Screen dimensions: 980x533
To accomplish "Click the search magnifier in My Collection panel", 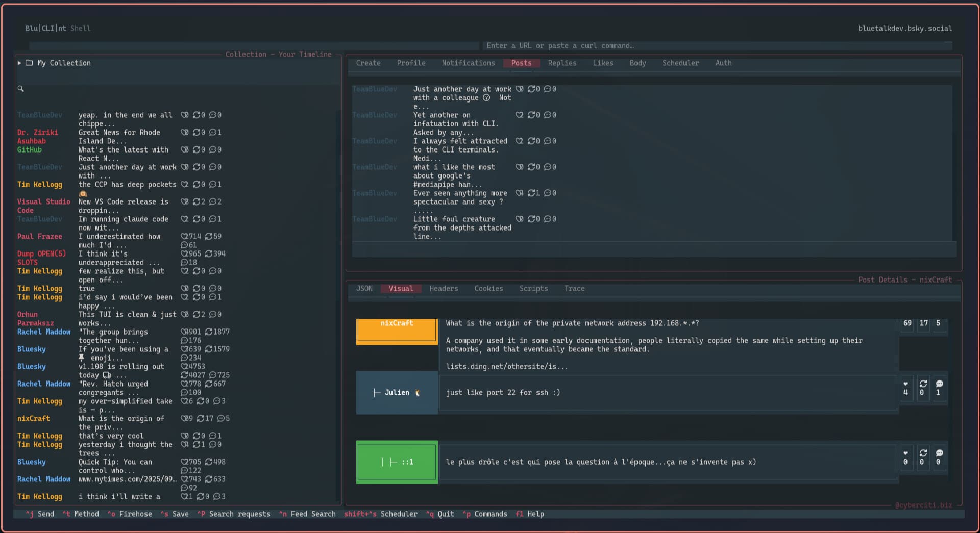I will [x=21, y=89].
